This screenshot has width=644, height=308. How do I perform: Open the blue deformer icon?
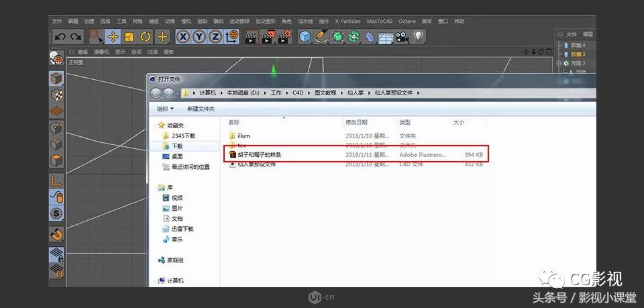point(370,37)
